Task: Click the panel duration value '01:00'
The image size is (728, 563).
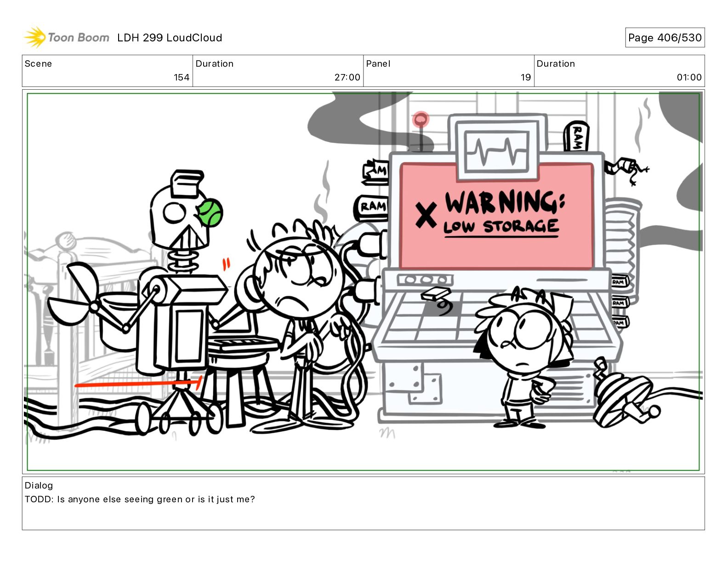Action: pyautogui.click(x=689, y=77)
